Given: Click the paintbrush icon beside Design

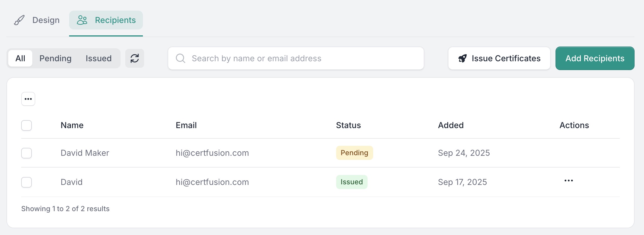Looking at the screenshot, I should (x=19, y=20).
